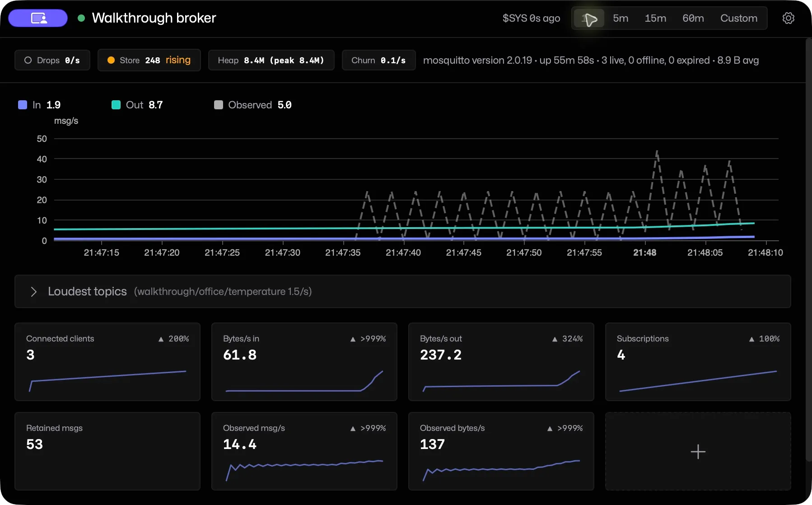Click the Drops 0/s chip
The height and width of the screenshot is (505, 812).
pyautogui.click(x=52, y=60)
